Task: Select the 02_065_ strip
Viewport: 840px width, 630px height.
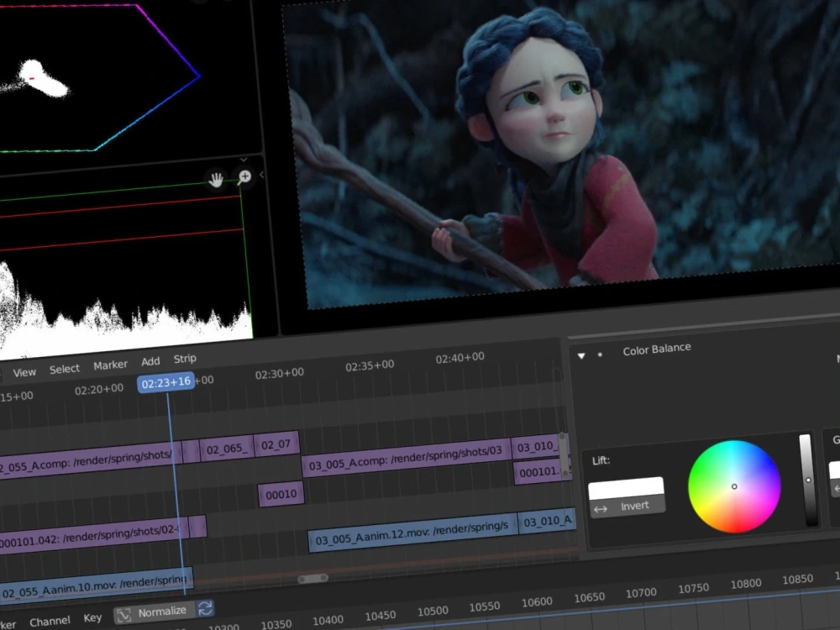Action: tap(225, 449)
